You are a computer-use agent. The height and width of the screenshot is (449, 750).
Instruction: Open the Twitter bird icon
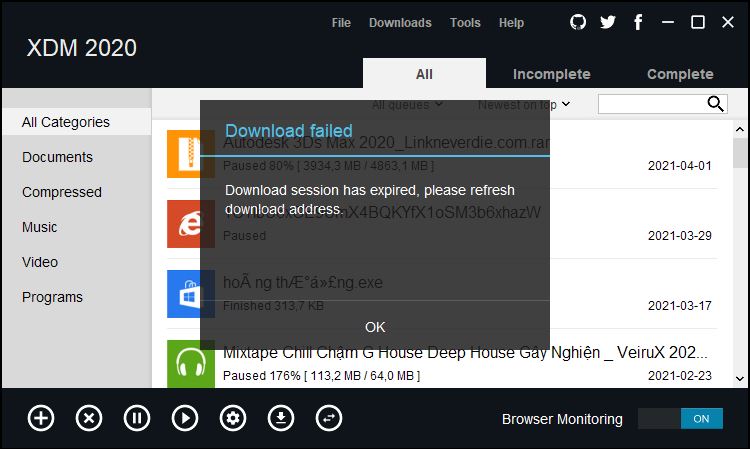[x=608, y=22]
